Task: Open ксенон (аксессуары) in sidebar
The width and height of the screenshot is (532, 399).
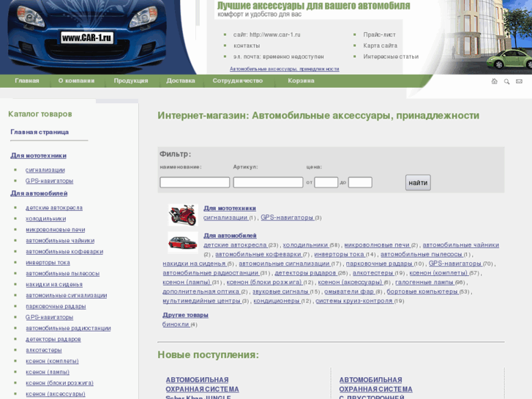Action: [x=56, y=394]
